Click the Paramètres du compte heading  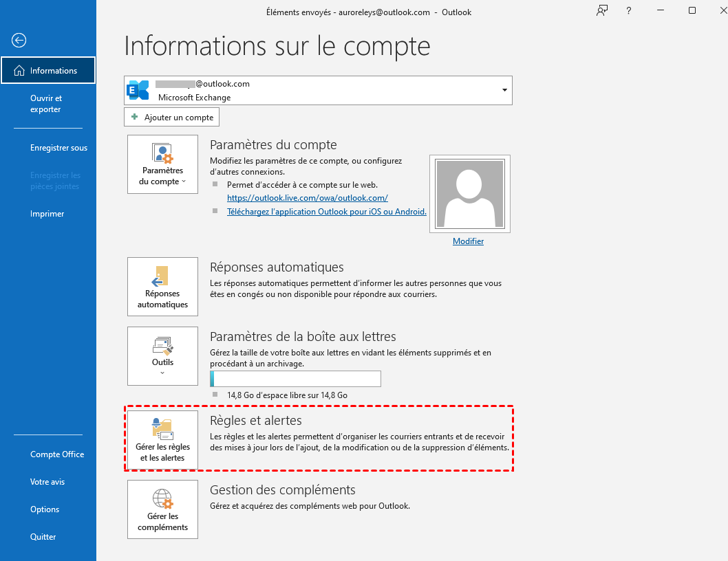(x=273, y=145)
